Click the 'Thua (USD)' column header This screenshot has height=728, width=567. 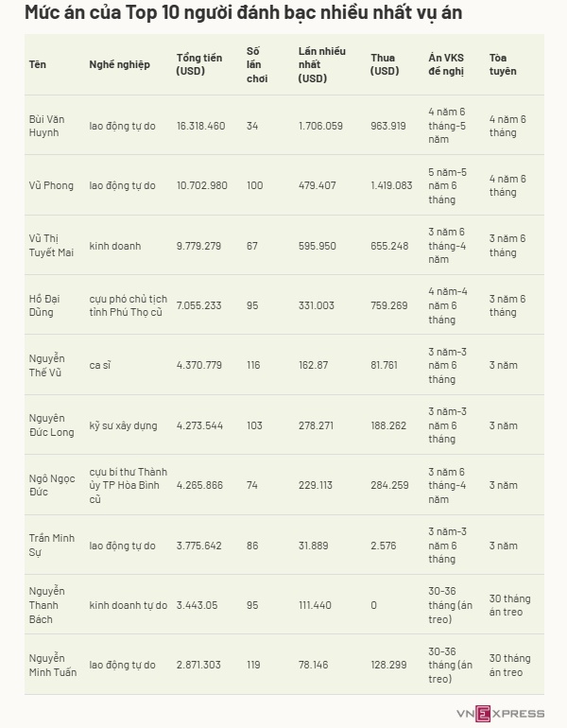click(385, 64)
